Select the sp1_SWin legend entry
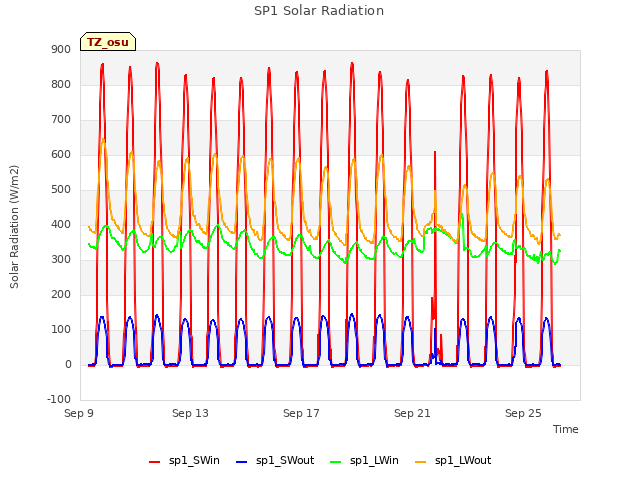Viewport: 640px width, 480px height. (184, 460)
